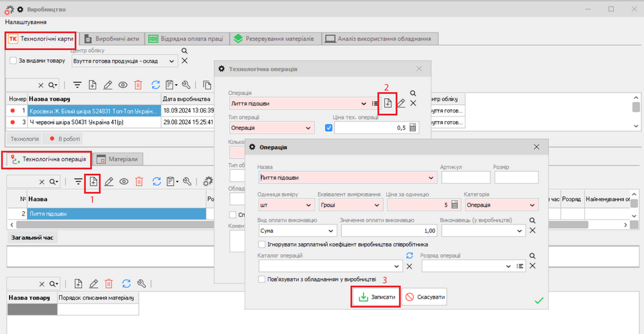Switch to the Виробничі акти tab
The width and height of the screenshot is (644, 334).
click(x=113, y=39)
